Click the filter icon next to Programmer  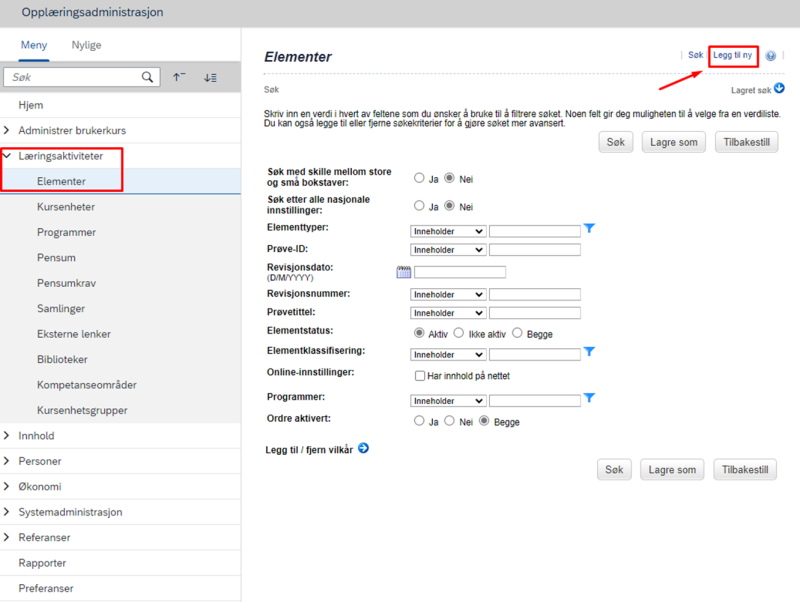click(x=589, y=397)
